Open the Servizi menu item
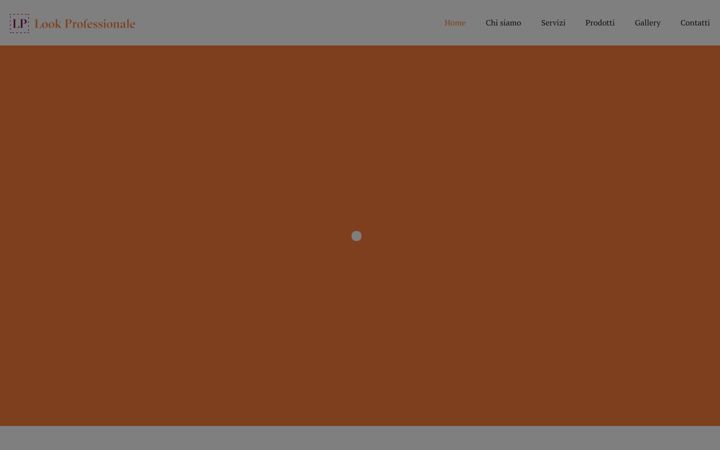Viewport: 720px width, 450px height. click(553, 23)
